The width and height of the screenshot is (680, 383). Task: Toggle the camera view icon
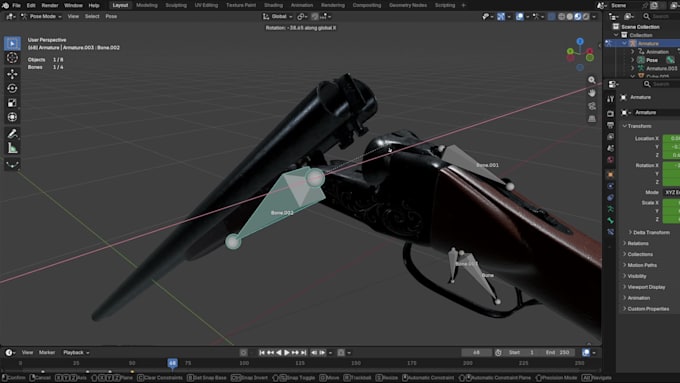coord(592,106)
